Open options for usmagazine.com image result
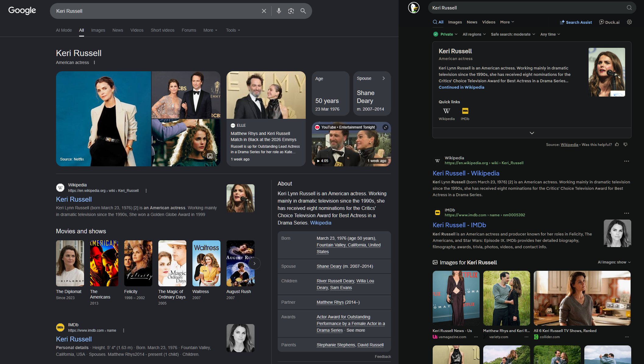The height and width of the screenshot is (364, 644). pyautogui.click(x=476, y=337)
